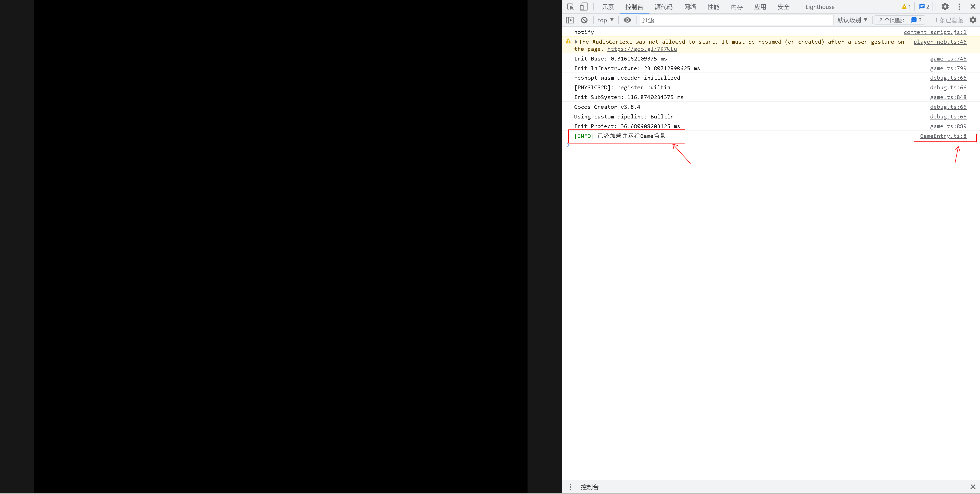Open debug.ts:66 link beside PHYSICS2D message
The image size is (980, 494).
tap(948, 88)
